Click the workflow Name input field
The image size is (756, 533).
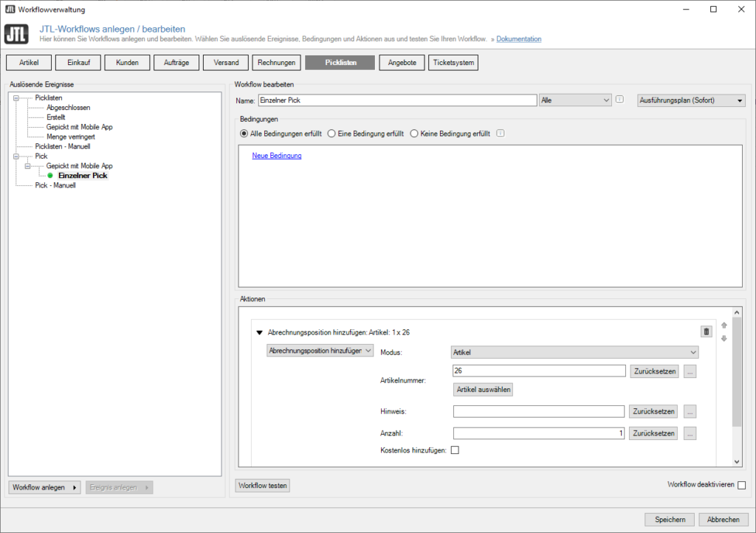396,100
